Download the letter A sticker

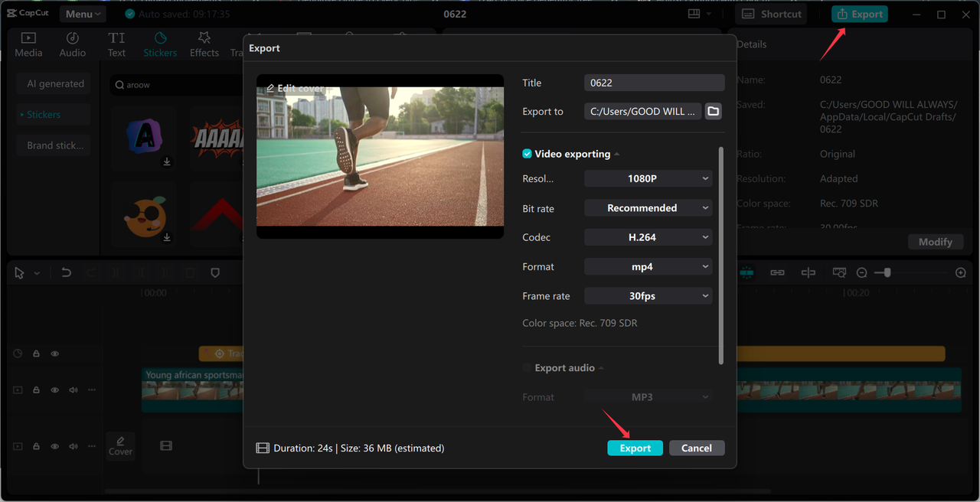pos(167,161)
